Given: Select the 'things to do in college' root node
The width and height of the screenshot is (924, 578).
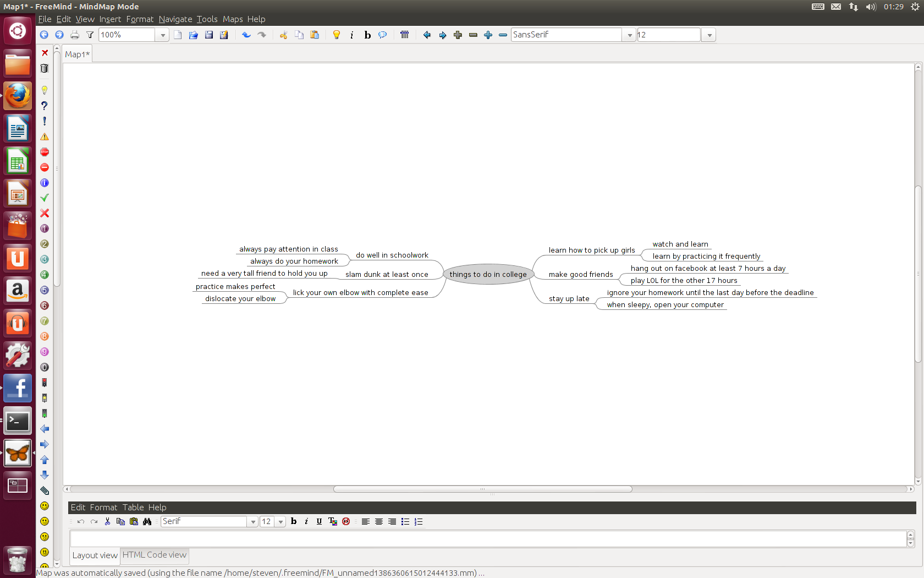Looking at the screenshot, I should 488,274.
